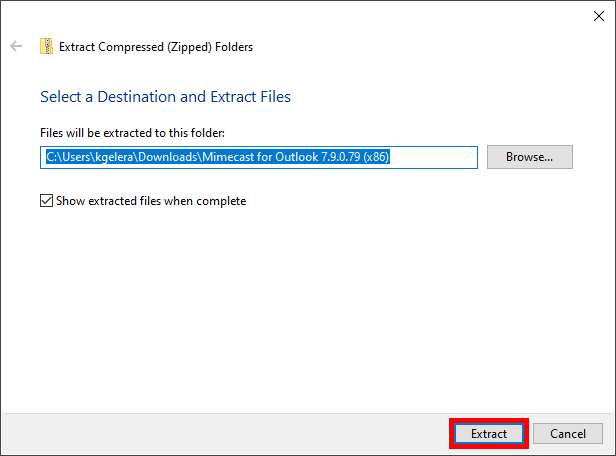
Task: Close the Extract Compressed Folders dialog
Action: 599,16
